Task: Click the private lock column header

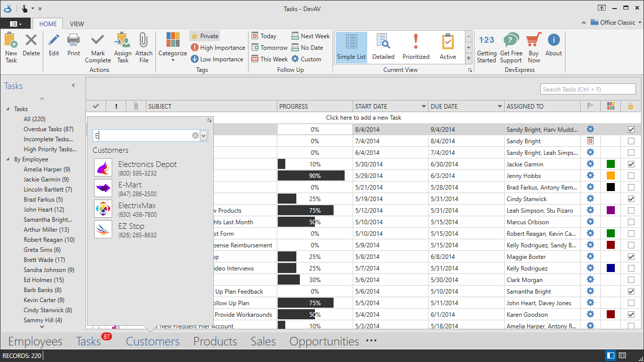Action: point(630,106)
